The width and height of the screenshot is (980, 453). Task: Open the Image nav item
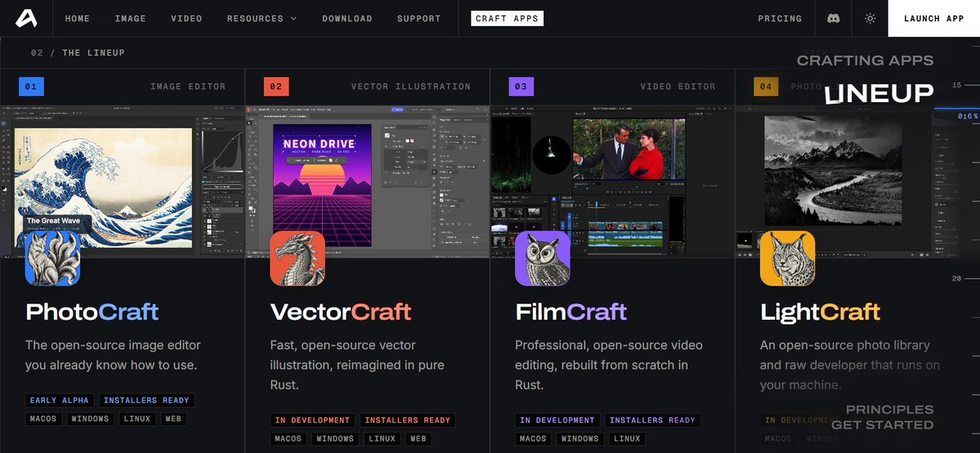point(130,19)
